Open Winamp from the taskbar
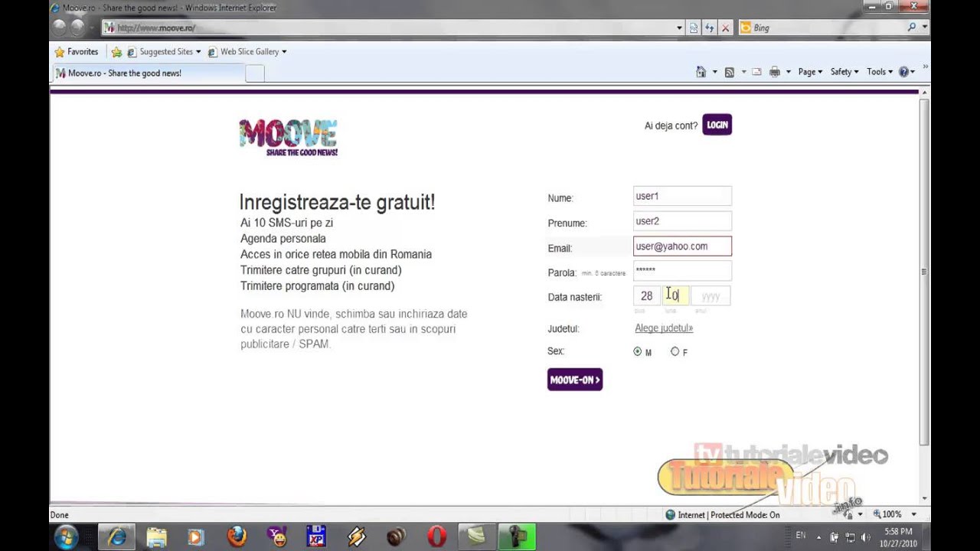The width and height of the screenshot is (980, 551). click(356, 537)
